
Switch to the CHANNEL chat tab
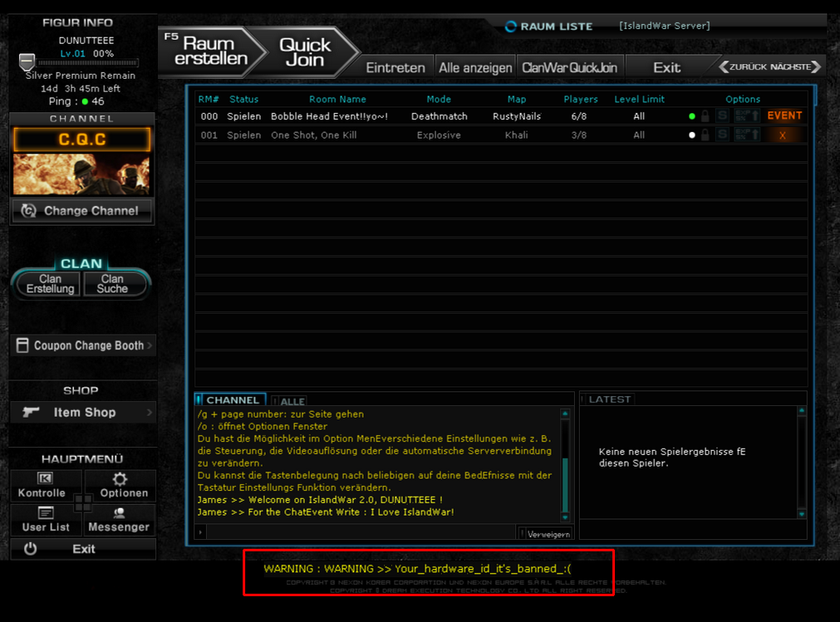pos(231,400)
